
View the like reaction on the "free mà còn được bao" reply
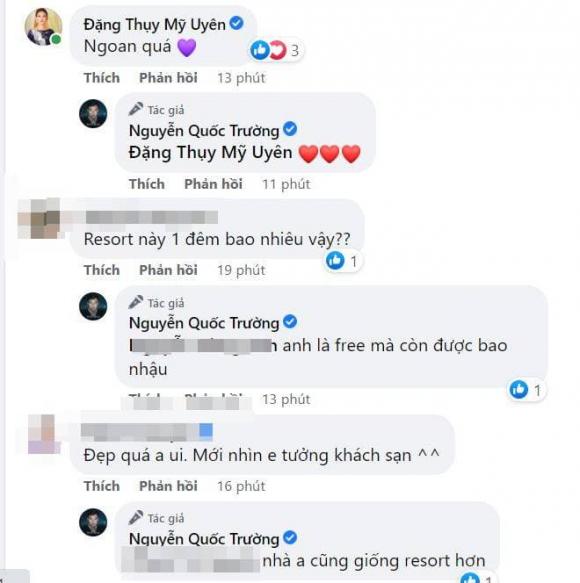tap(525, 390)
